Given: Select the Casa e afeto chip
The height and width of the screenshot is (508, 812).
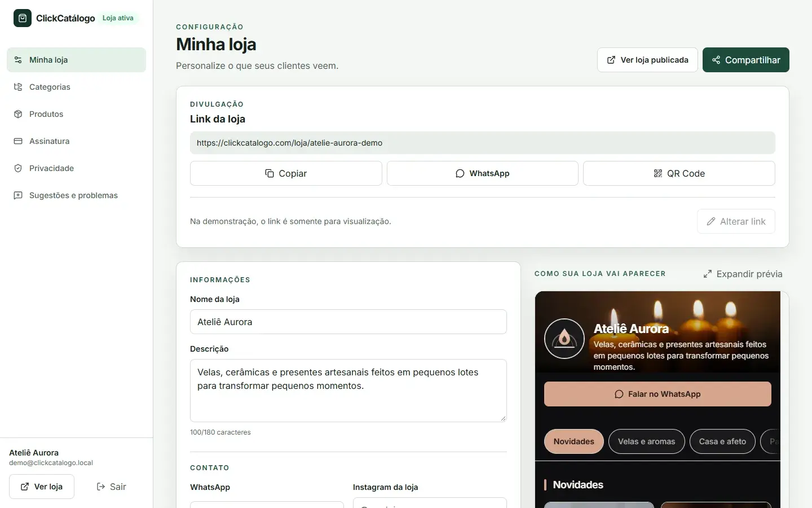Looking at the screenshot, I should click(722, 441).
